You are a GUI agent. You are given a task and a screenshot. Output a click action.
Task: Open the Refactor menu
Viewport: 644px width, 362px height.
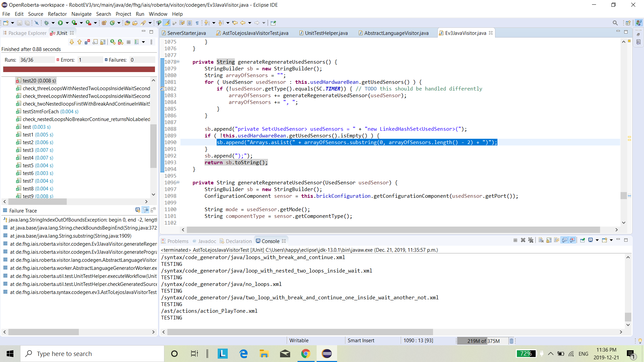57,14
